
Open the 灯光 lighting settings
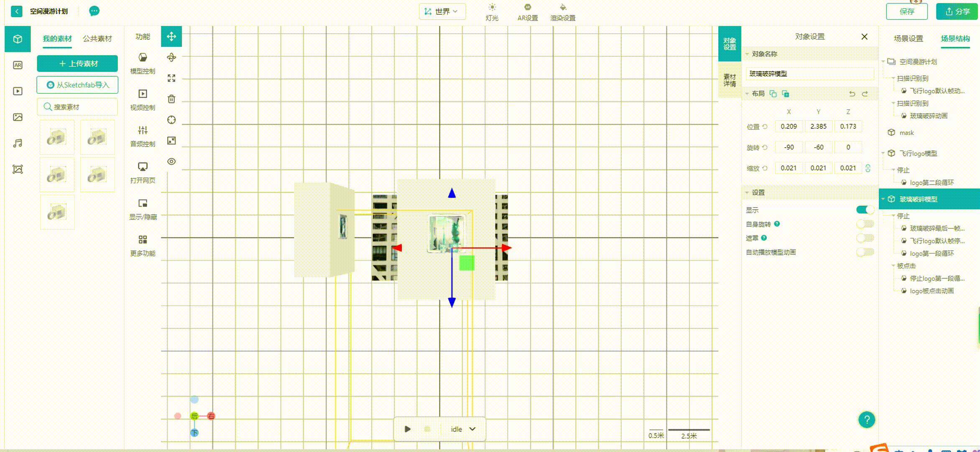pos(492,12)
